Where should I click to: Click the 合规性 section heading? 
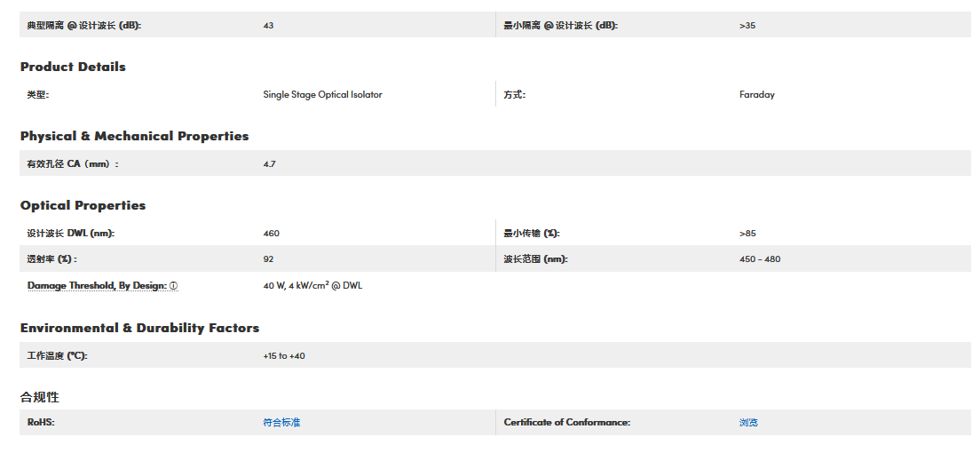point(40,397)
